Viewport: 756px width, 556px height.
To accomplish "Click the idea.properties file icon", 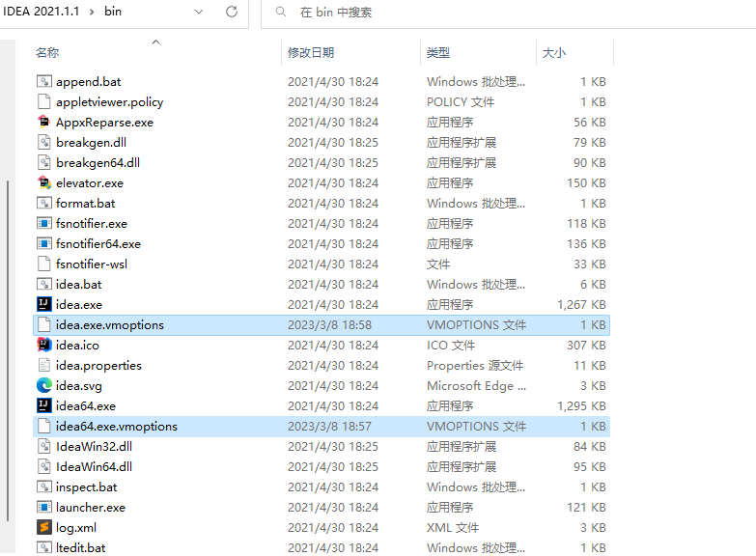I will [x=43, y=365].
